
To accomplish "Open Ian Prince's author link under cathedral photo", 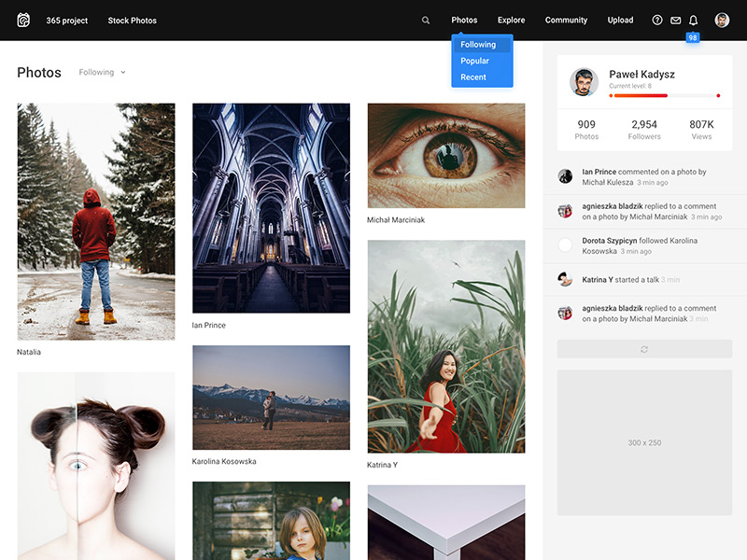I will (208, 326).
